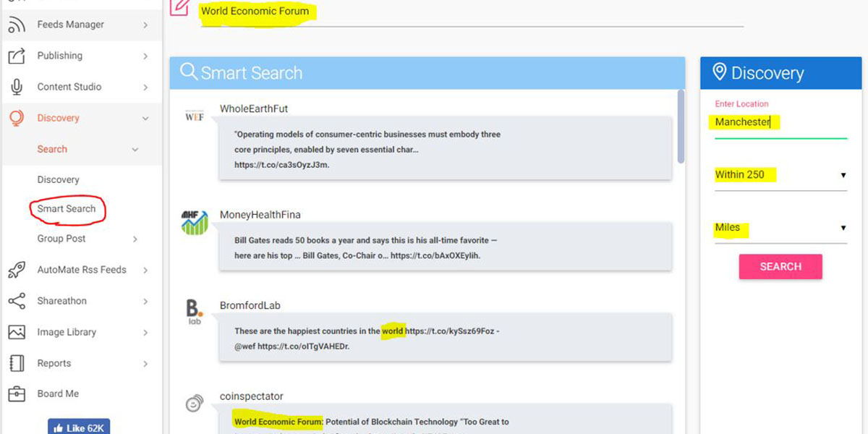Open the Miles unit dropdown

[780, 228]
